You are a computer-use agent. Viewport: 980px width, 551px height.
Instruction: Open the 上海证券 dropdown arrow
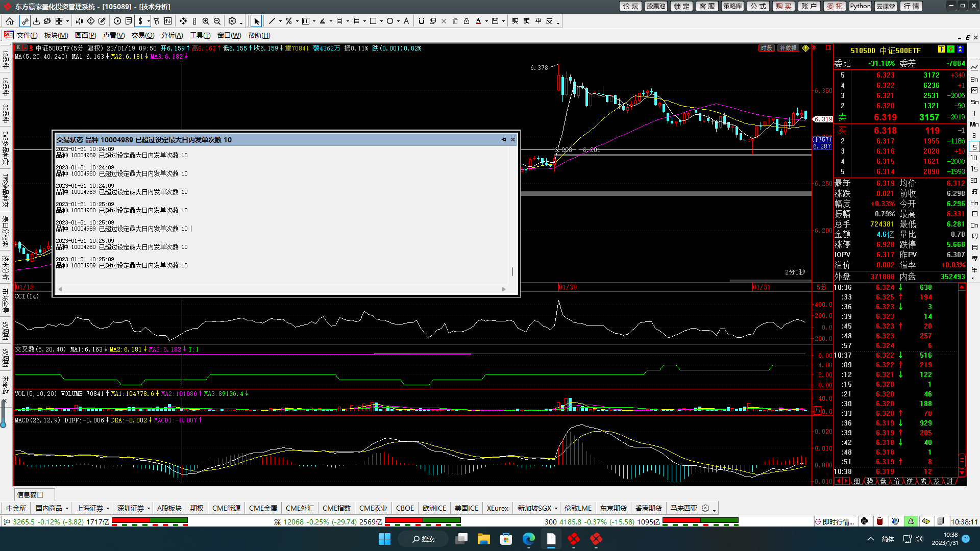tap(108, 509)
